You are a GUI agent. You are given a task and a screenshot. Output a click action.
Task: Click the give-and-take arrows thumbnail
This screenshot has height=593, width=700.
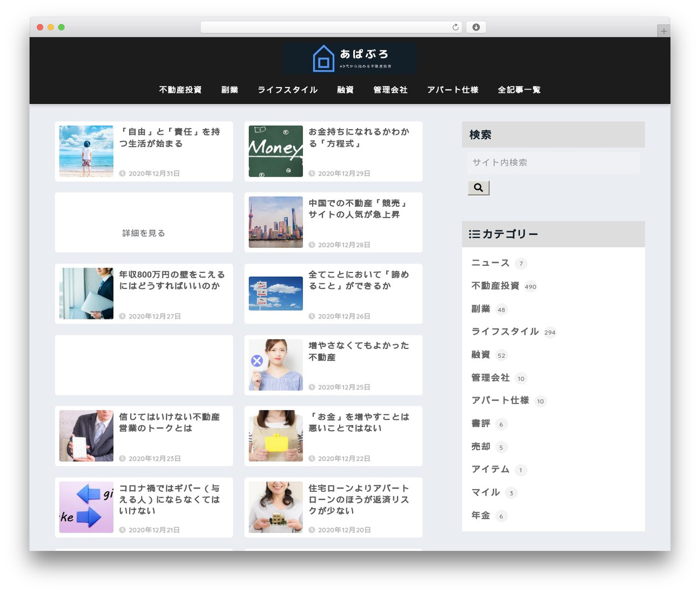(x=86, y=507)
